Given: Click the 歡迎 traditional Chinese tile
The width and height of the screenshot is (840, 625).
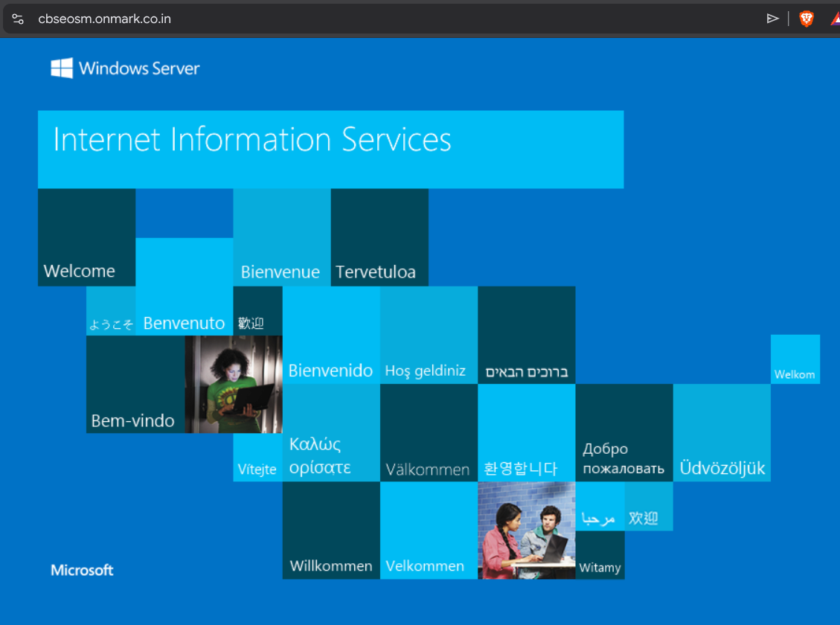Looking at the screenshot, I should click(257, 310).
